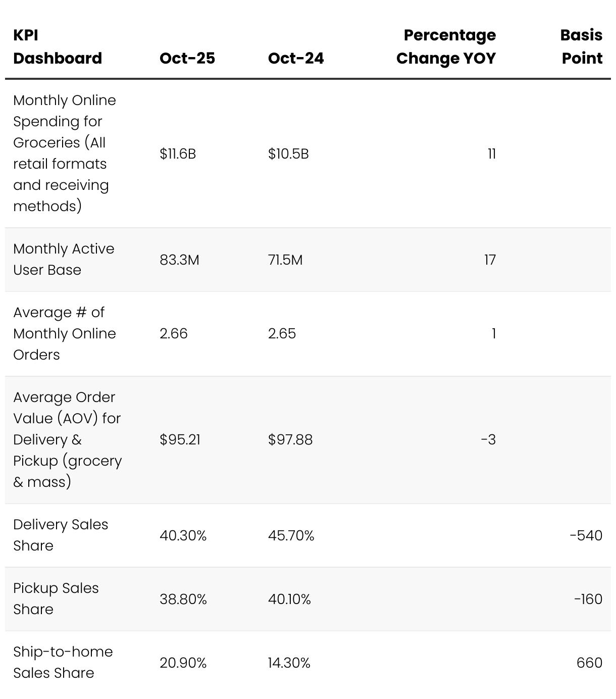Click the $95.21 order value cell

(180, 439)
